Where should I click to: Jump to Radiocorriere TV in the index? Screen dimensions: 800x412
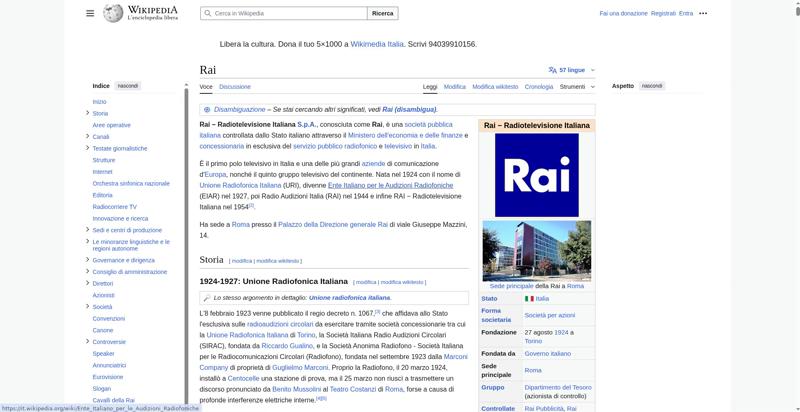(x=114, y=207)
